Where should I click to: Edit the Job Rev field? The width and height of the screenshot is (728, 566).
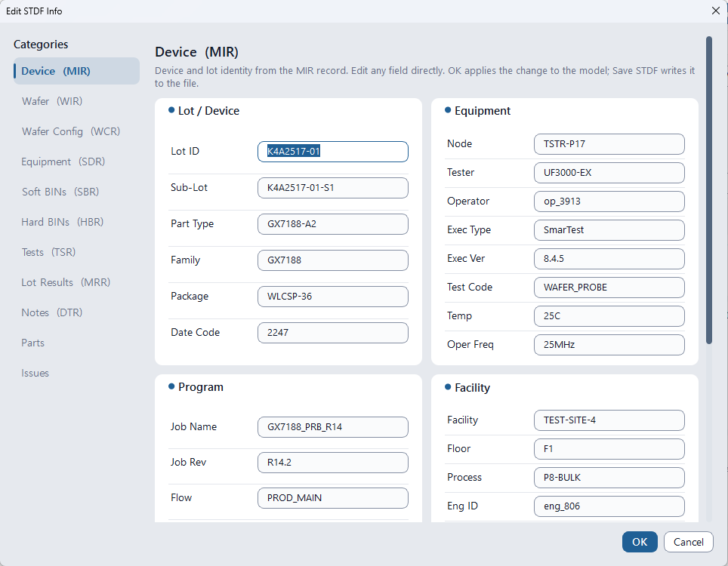click(x=333, y=463)
